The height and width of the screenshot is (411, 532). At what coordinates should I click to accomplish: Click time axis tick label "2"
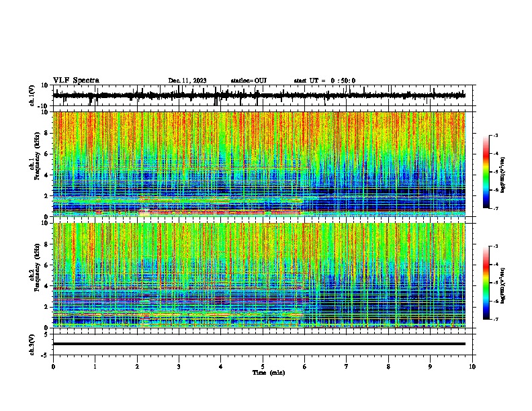click(137, 366)
